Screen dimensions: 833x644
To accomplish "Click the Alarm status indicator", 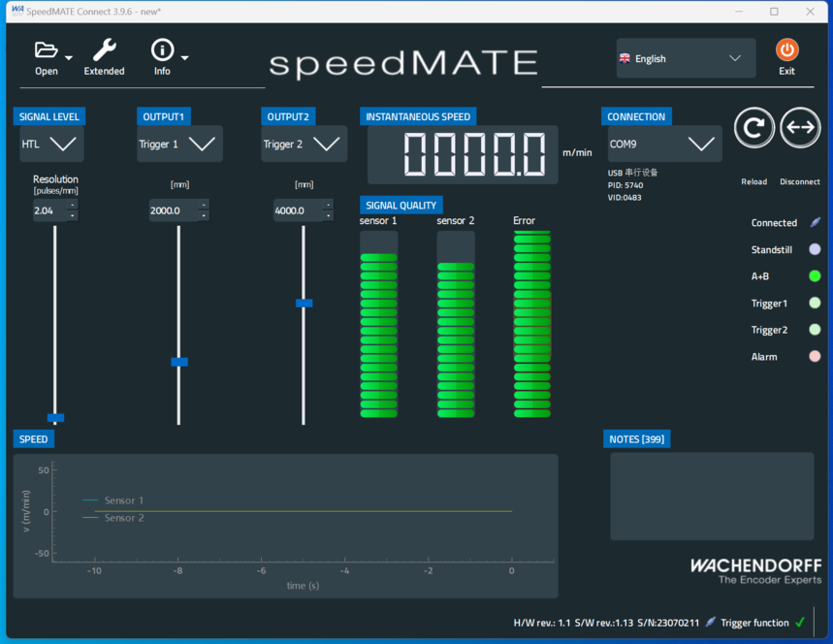I will pyautogui.click(x=815, y=356).
